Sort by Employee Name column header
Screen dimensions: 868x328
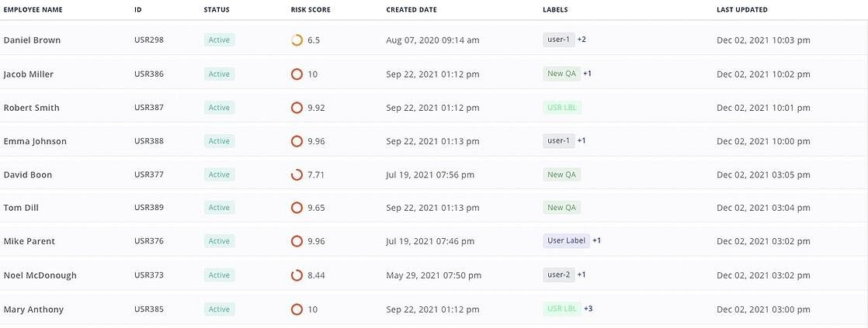pos(33,10)
